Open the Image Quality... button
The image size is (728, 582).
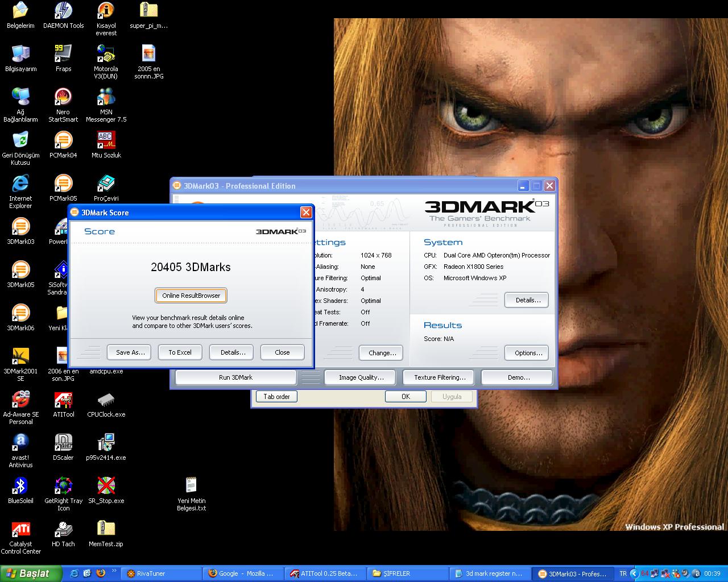pos(361,377)
